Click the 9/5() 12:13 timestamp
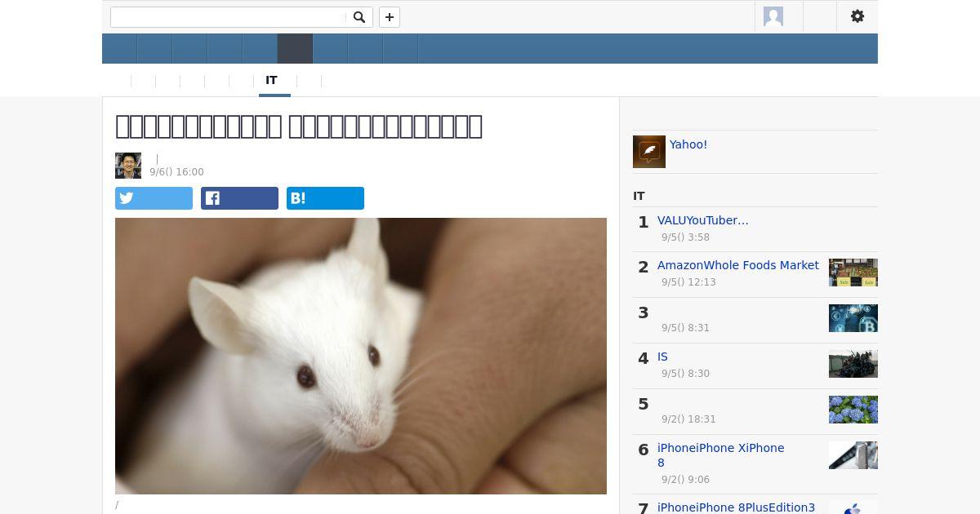Viewport: 980px width, 514px height. [x=688, y=282]
